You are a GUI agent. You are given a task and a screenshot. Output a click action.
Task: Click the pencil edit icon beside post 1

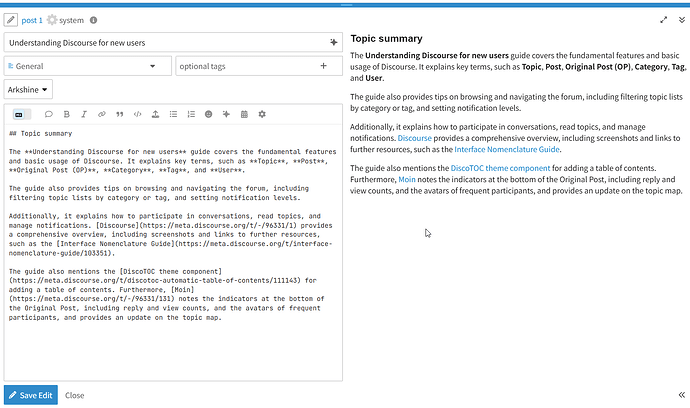(11, 20)
